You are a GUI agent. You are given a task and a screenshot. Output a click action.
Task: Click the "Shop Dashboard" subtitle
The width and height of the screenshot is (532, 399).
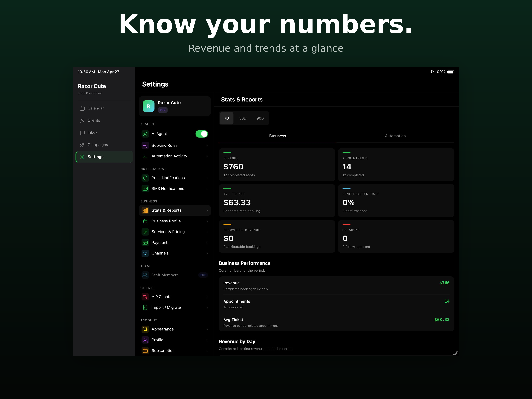pyautogui.click(x=90, y=93)
